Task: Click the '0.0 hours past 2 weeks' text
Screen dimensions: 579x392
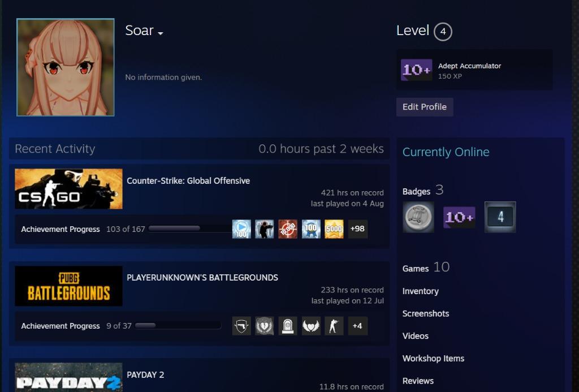Action: [321, 149]
